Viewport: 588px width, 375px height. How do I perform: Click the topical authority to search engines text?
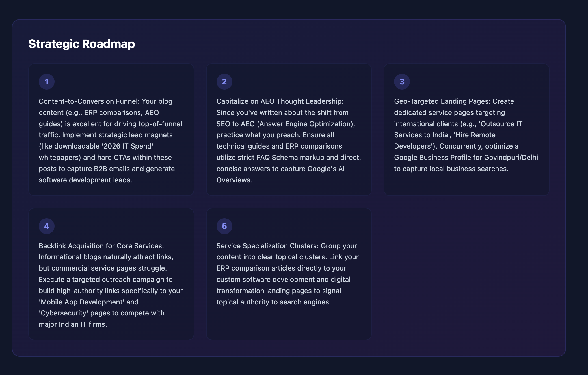tap(273, 302)
